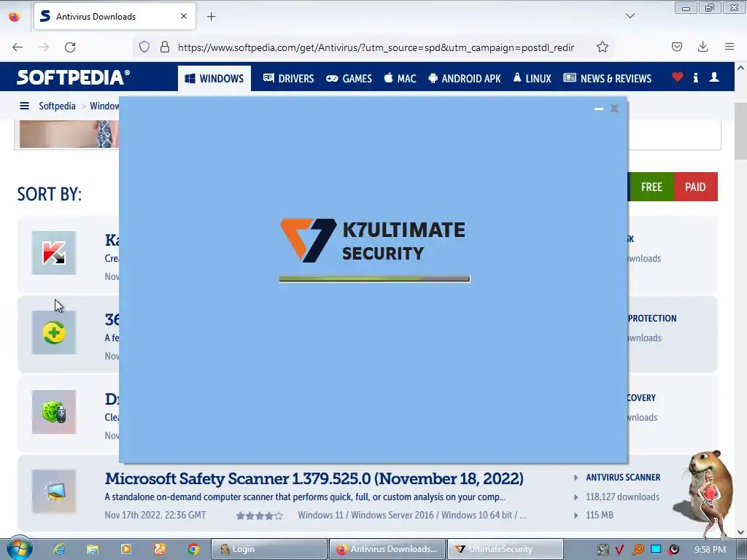Open a new browser tab
747x560 pixels.
[x=211, y=17]
